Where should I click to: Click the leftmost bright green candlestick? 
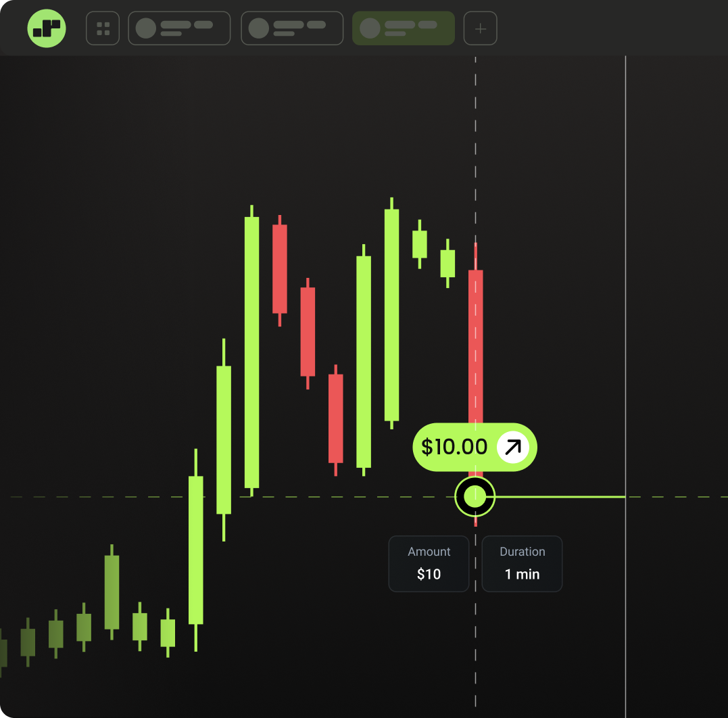(196, 549)
